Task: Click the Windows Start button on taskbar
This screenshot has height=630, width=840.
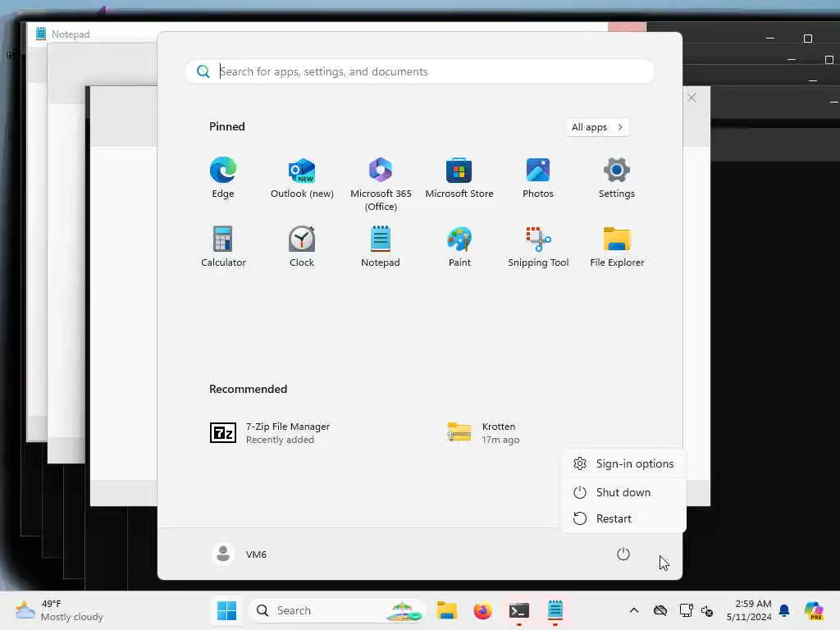Action: pos(226,610)
